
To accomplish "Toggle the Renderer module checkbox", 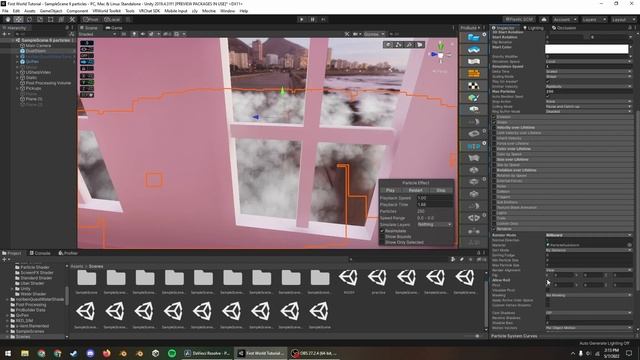I will [494, 229].
